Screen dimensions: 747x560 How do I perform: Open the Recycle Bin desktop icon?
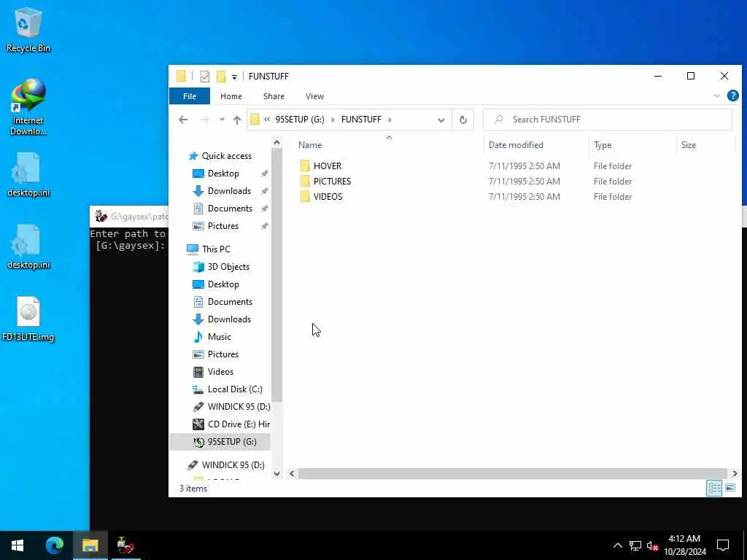pyautogui.click(x=28, y=30)
